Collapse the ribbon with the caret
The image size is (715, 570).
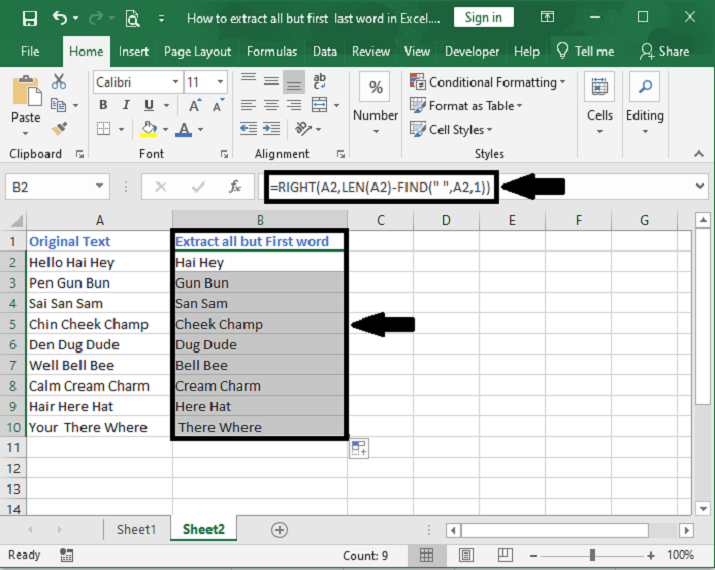tap(699, 154)
